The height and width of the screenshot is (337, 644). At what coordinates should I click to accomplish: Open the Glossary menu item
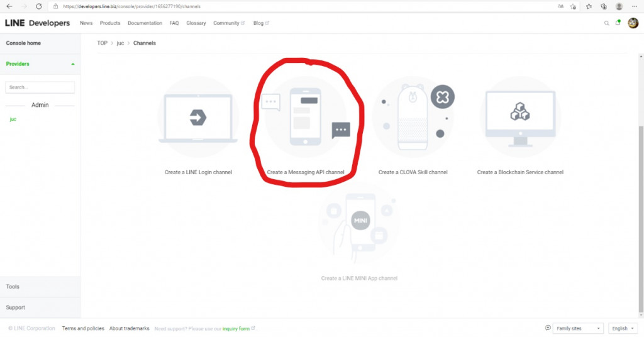pyautogui.click(x=196, y=23)
